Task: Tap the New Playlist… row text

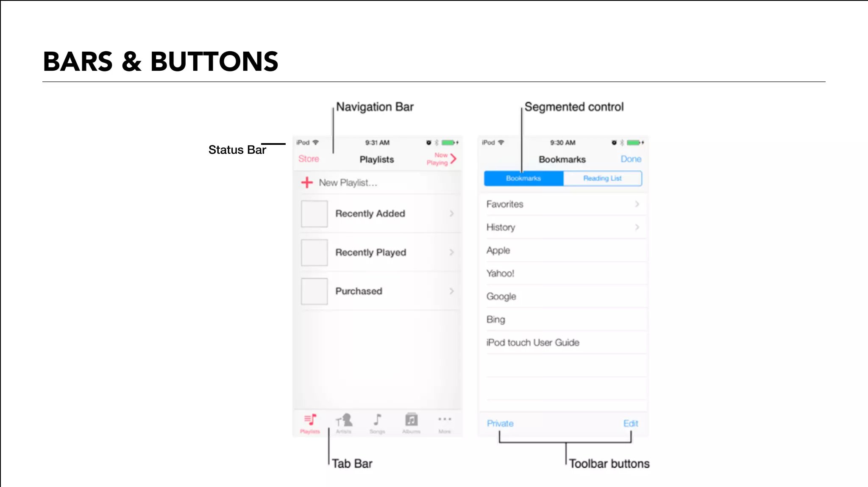Action: 348,183
